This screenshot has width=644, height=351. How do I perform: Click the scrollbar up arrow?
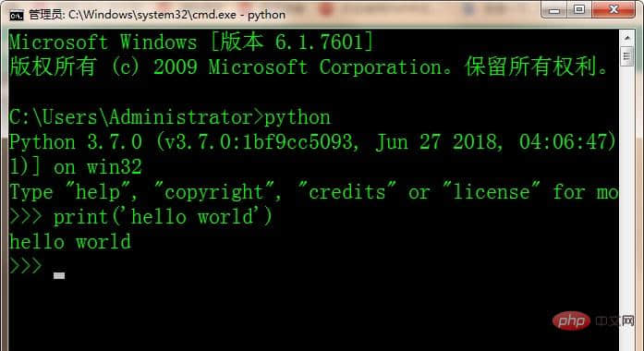(626, 38)
